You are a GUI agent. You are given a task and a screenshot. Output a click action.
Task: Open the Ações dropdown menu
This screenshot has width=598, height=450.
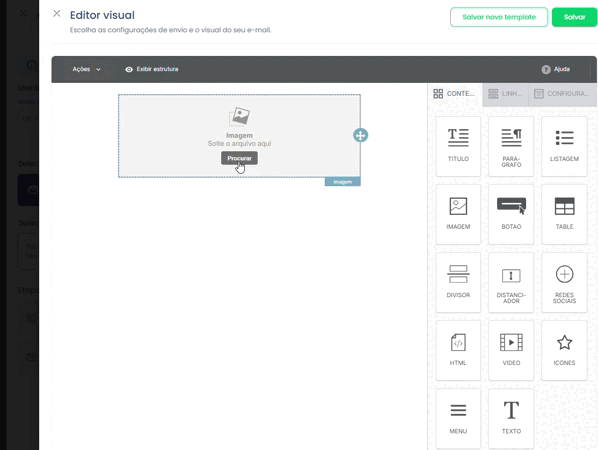87,69
